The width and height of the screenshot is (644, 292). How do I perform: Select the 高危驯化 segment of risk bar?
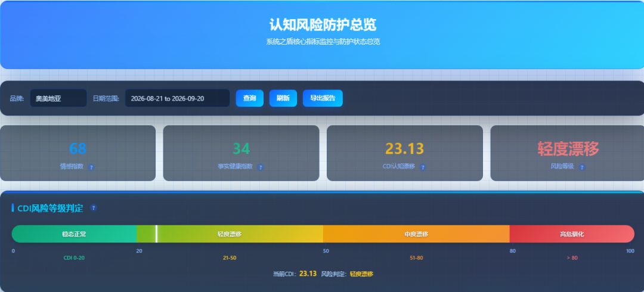[572, 234]
